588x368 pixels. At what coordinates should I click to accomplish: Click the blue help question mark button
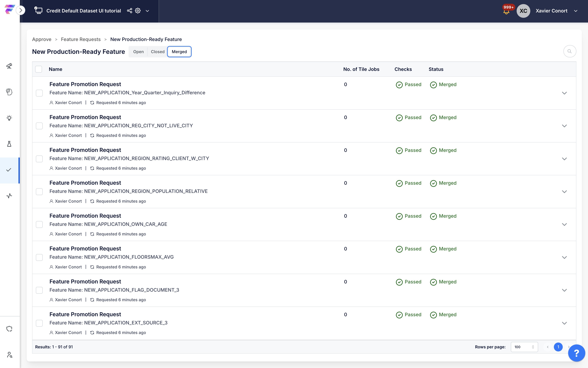point(576,353)
